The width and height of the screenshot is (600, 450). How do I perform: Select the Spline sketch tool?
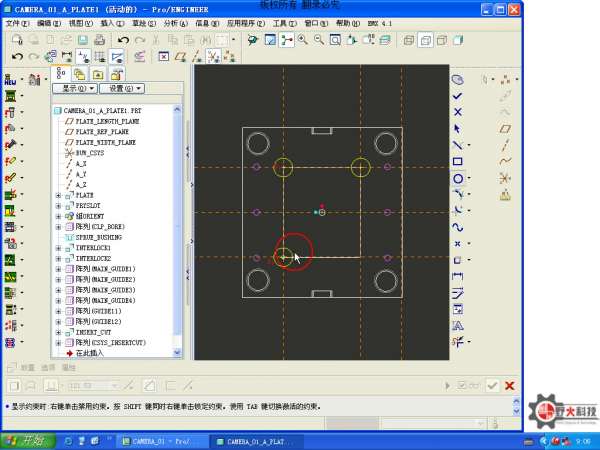pyautogui.click(x=457, y=227)
